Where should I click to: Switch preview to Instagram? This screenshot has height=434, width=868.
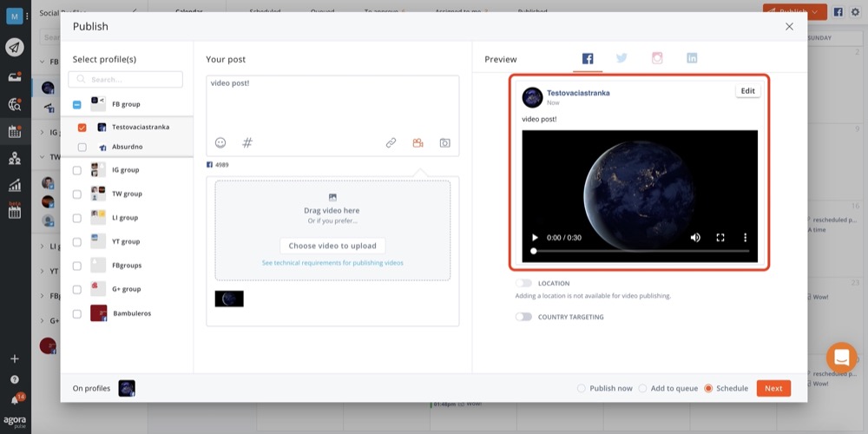tap(657, 58)
